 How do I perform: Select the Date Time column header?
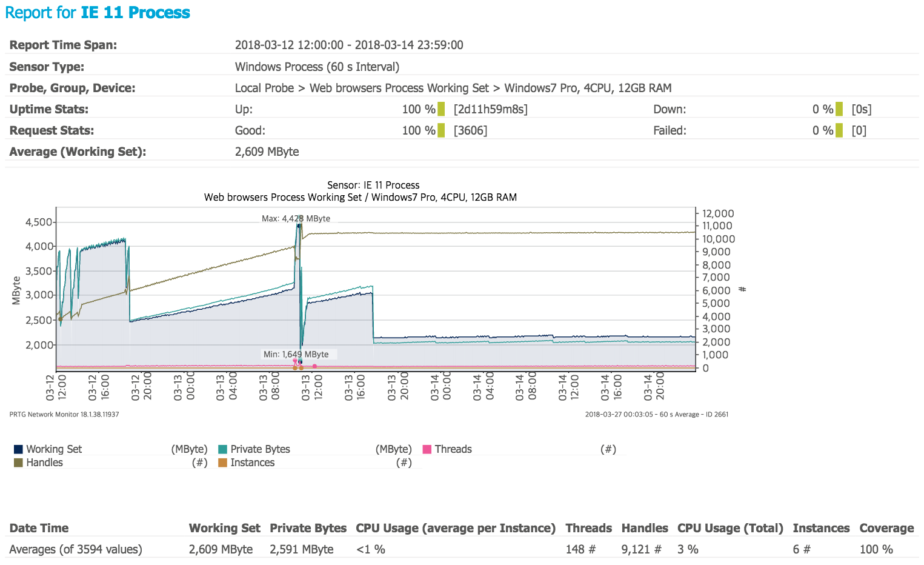(x=39, y=528)
